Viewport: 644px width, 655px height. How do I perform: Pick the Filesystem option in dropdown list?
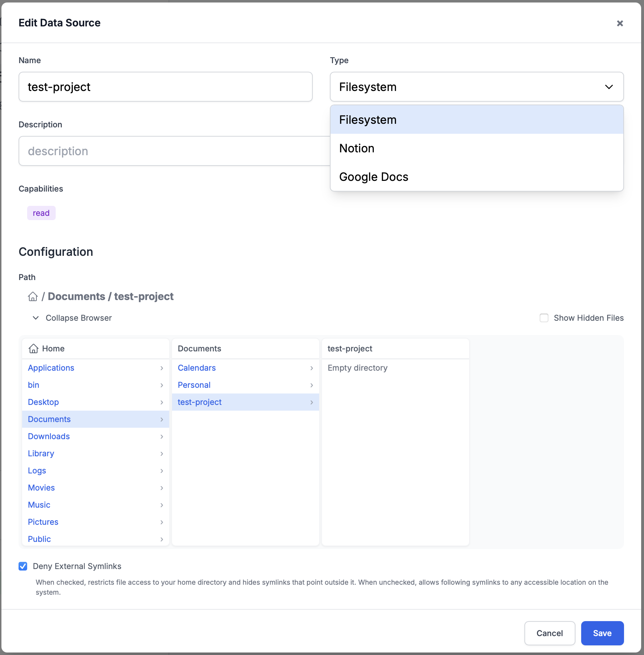point(368,120)
